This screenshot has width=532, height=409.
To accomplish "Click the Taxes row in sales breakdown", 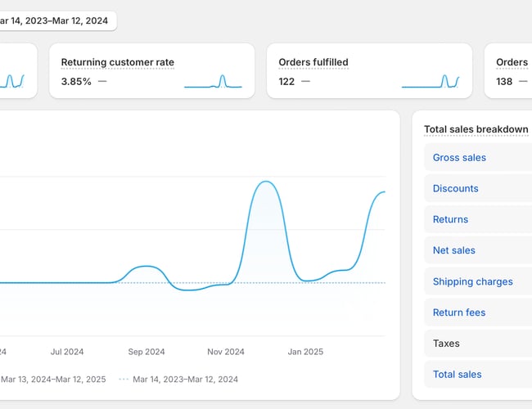I will 446,344.
